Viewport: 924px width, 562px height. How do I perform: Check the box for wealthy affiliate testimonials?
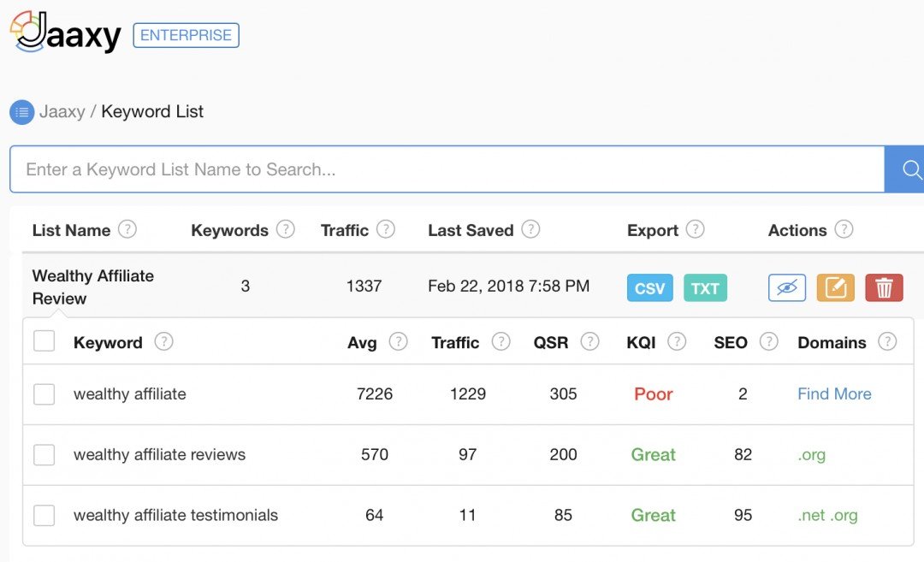pyautogui.click(x=44, y=516)
